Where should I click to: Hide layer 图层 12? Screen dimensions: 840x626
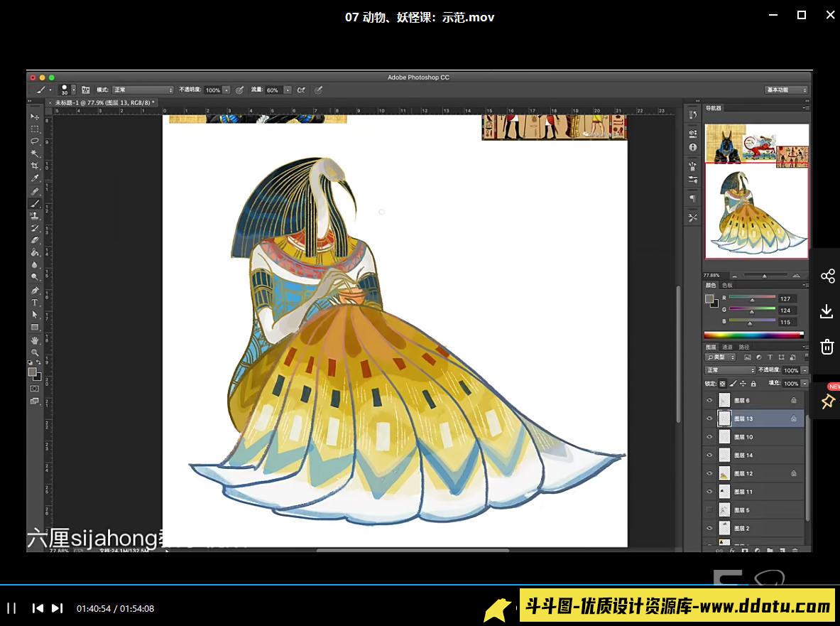tap(709, 473)
